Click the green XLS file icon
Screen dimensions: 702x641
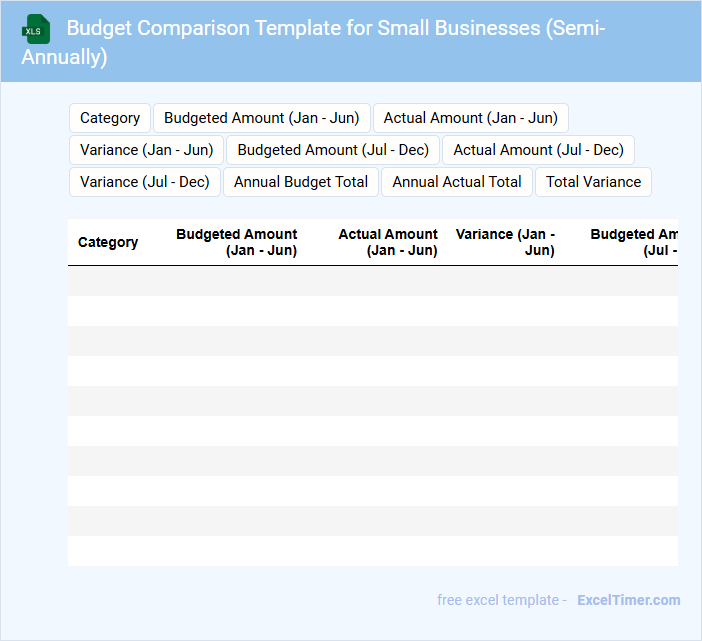pyautogui.click(x=35, y=29)
